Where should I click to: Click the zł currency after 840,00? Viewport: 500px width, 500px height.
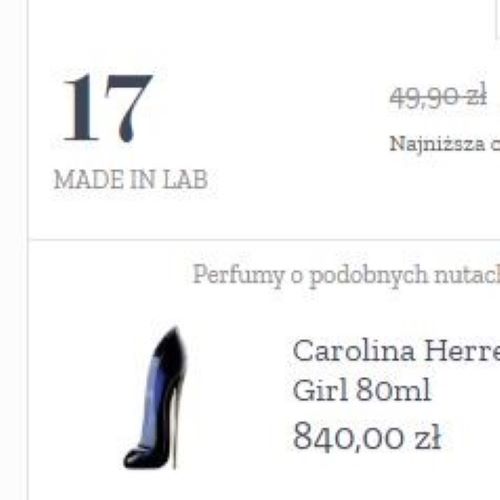pyautogui.click(x=428, y=436)
